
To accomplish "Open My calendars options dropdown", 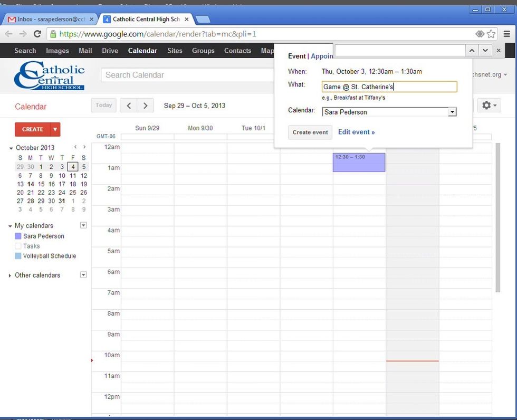I will click(83, 225).
